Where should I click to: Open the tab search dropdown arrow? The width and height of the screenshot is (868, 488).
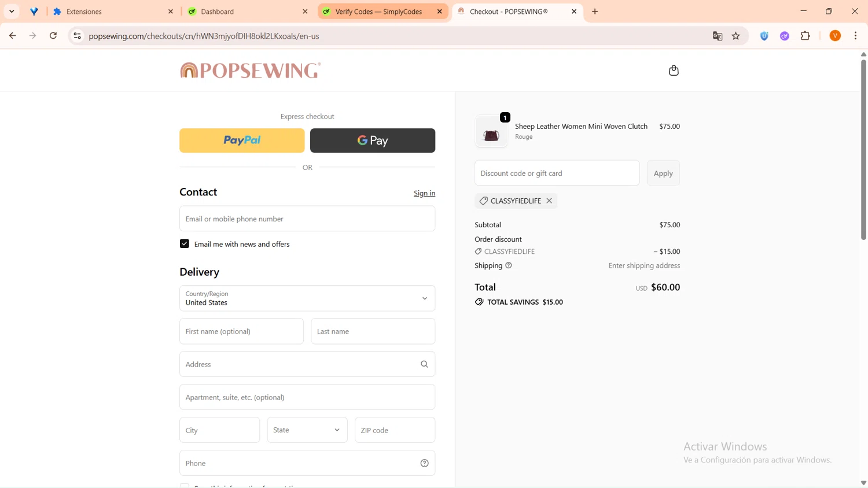point(12,12)
